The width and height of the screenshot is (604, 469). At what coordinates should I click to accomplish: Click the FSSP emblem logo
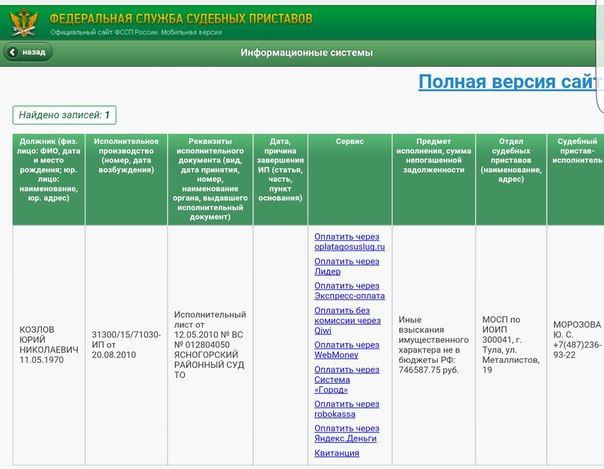[x=23, y=20]
